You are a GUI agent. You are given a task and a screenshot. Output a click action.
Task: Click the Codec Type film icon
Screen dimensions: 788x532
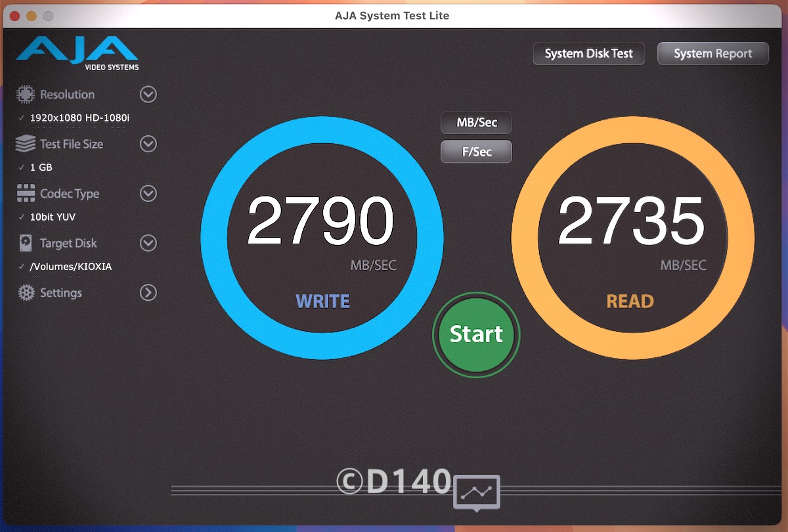(26, 194)
